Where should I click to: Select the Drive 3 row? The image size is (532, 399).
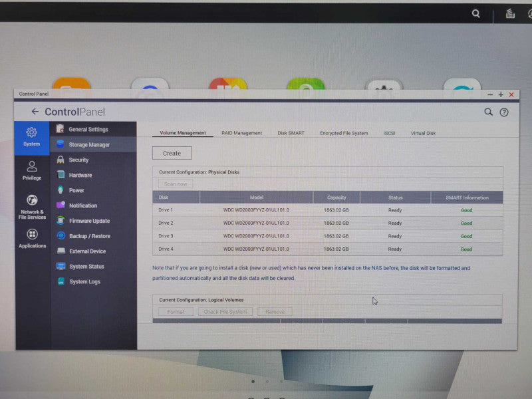[x=328, y=236]
